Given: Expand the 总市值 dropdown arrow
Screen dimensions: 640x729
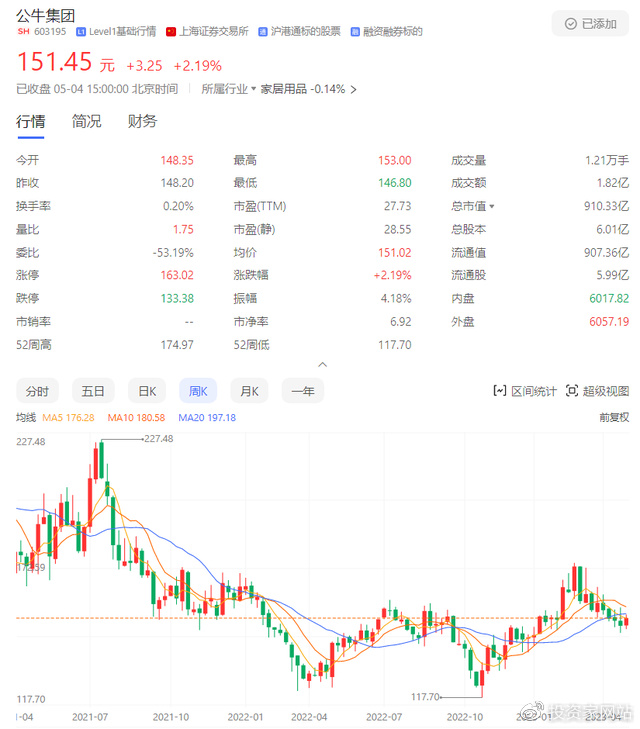Looking at the screenshot, I should point(492,206).
